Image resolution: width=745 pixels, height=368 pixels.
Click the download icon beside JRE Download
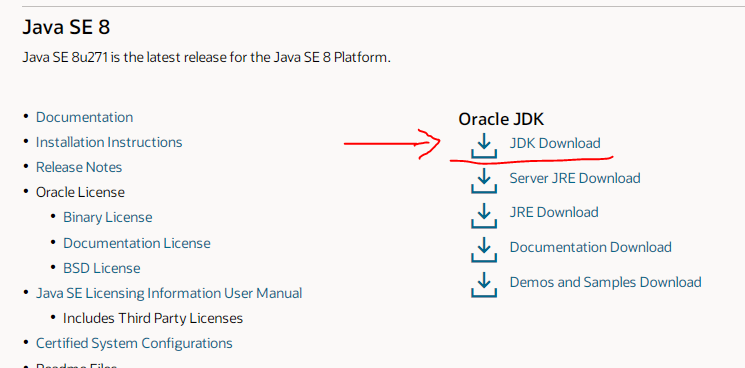tap(484, 215)
